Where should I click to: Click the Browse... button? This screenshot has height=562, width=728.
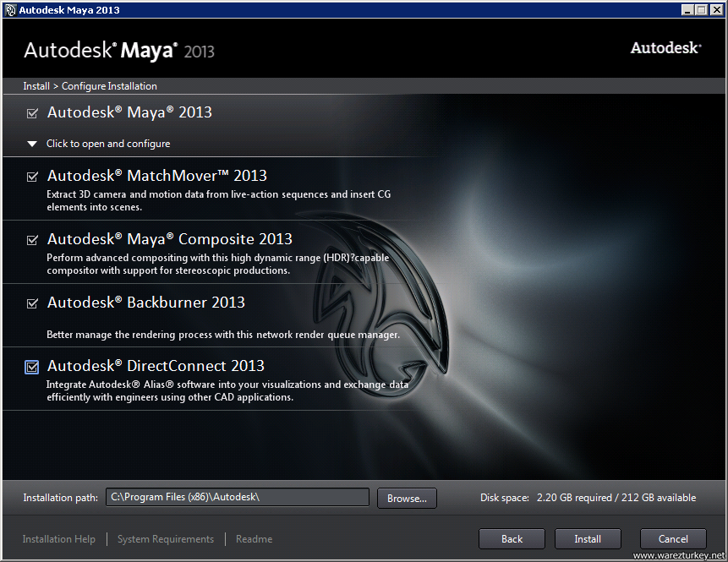pyautogui.click(x=407, y=498)
